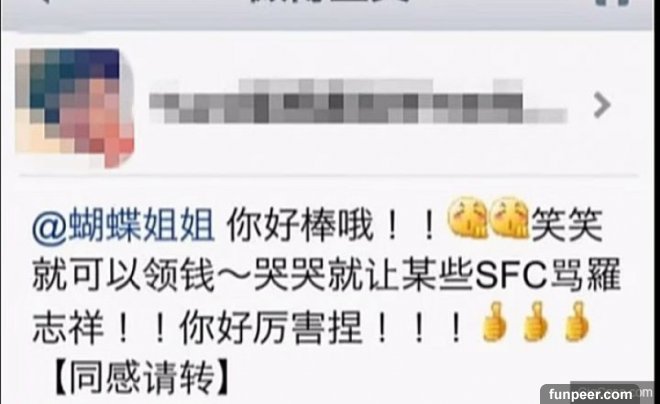Open the @蝴蝶姐姐 mention
The height and width of the screenshot is (404, 660).
point(123,226)
